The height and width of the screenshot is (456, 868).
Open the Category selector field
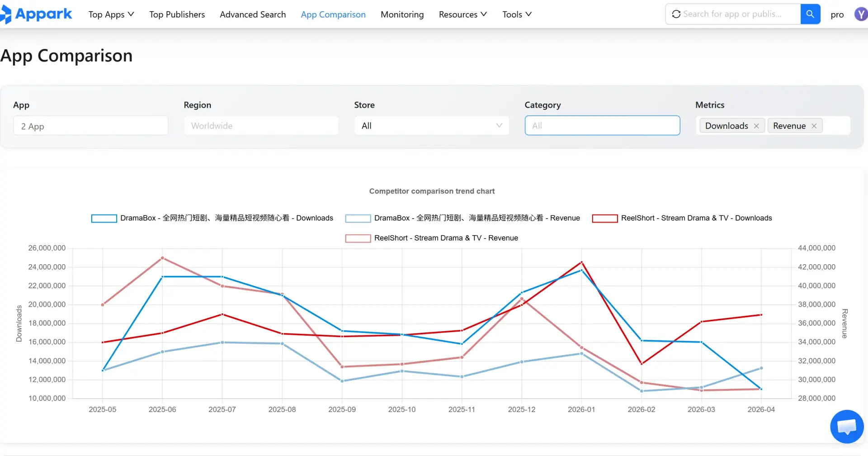coord(602,126)
